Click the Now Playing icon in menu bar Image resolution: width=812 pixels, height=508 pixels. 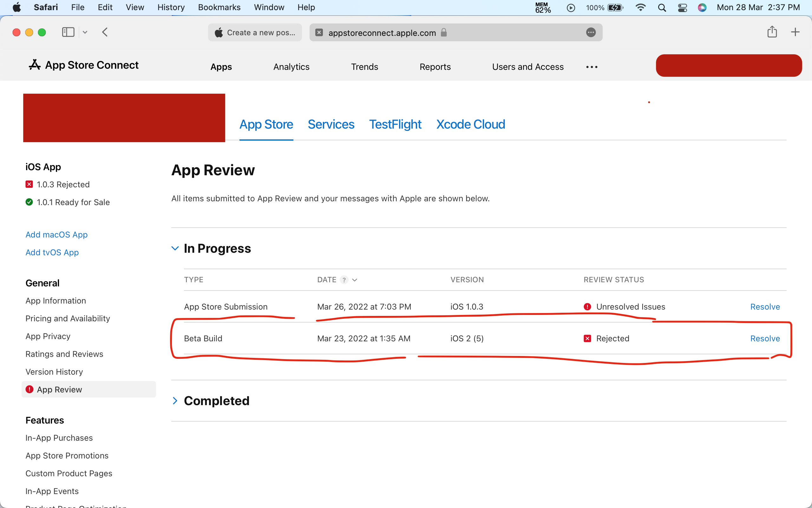(x=570, y=7)
